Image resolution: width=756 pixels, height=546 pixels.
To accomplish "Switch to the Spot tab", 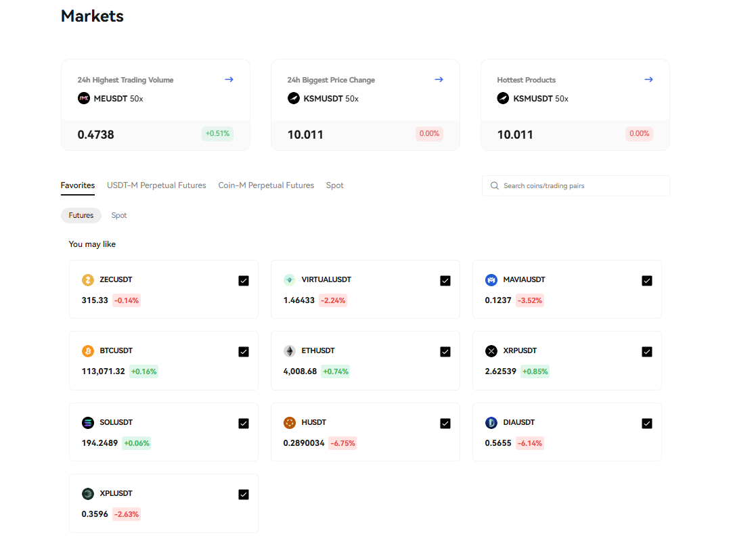I will point(334,185).
